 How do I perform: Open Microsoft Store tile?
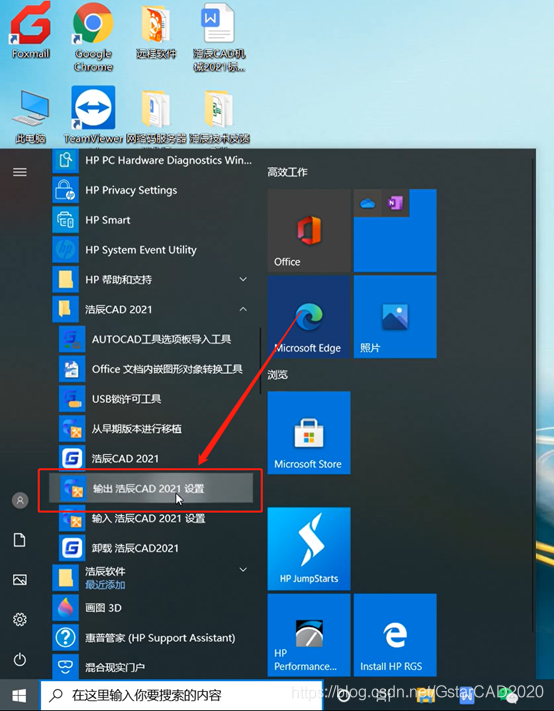(309, 433)
